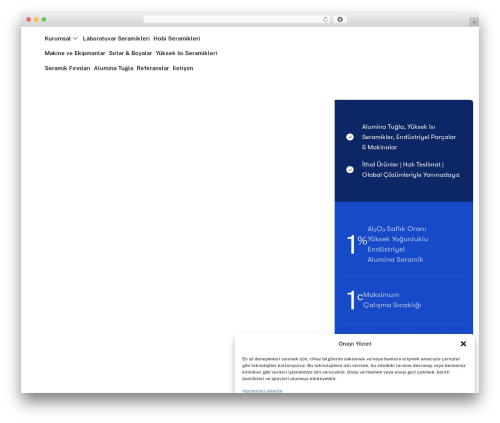Click the Al₂O₃ Saflık Oranı text
The image size is (500, 423).
(x=397, y=229)
